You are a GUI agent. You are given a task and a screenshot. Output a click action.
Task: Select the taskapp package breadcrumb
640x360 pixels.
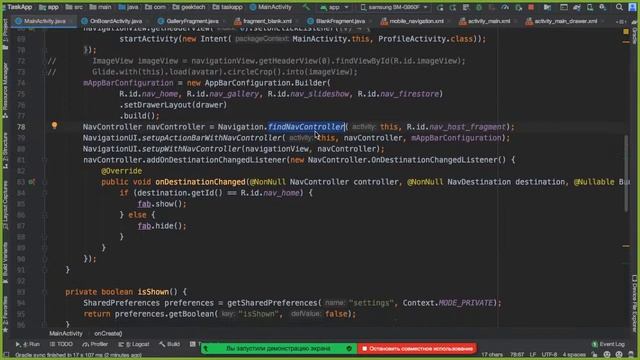coord(227,7)
